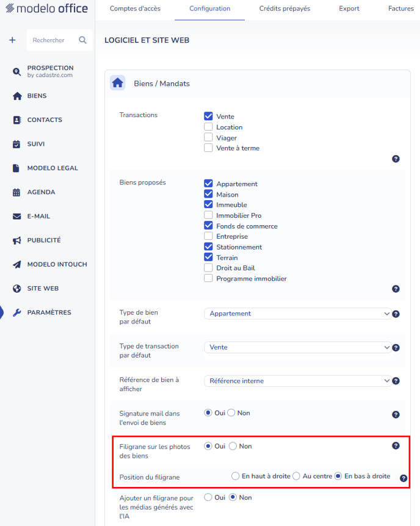Click the E-mail envelope icon

pos(16,217)
